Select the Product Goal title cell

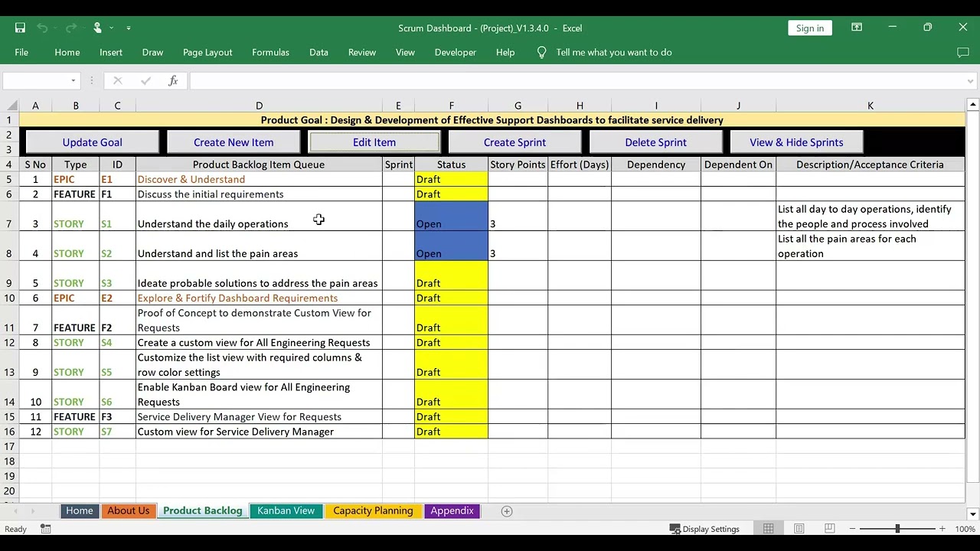point(492,120)
